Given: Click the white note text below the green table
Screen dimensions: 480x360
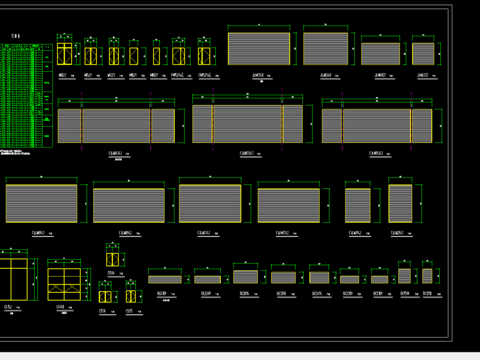Looking at the screenshot, I should click(x=15, y=152).
